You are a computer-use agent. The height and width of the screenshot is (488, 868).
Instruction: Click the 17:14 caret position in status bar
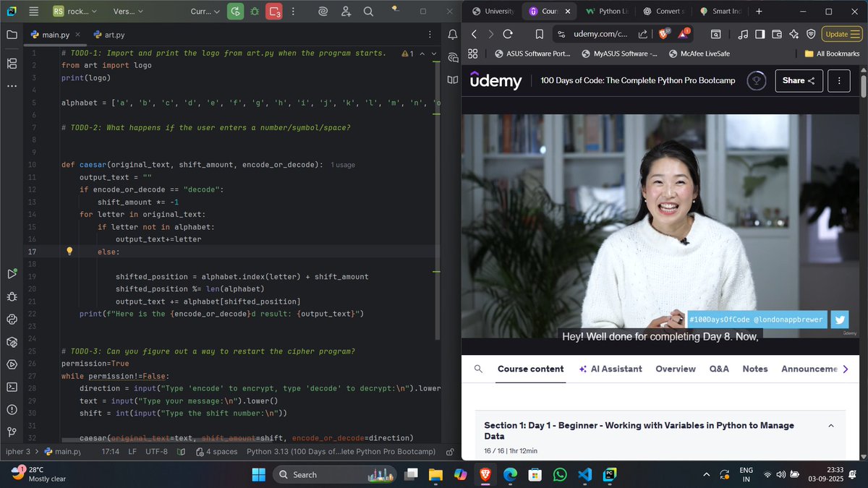tap(111, 451)
